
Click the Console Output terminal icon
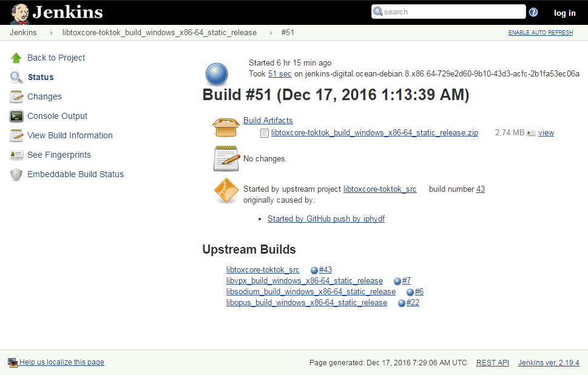pyautogui.click(x=16, y=117)
